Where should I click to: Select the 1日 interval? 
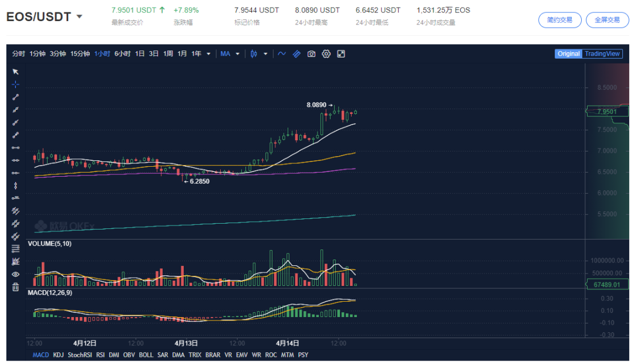[x=140, y=54]
